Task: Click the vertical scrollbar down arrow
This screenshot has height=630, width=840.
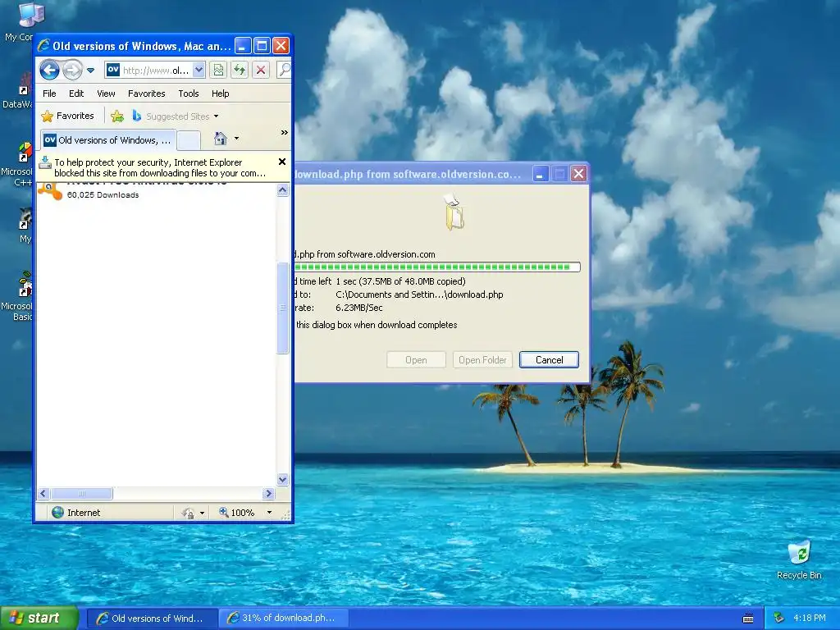Action: 283,479
